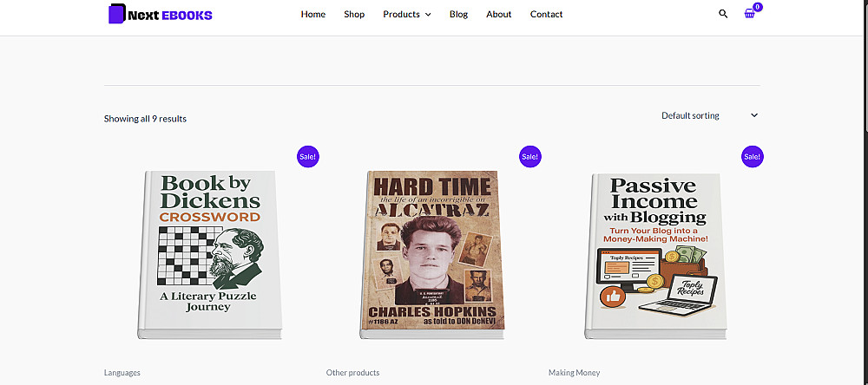View the Hard Time Alcatraz book cover
The image size is (868, 385).
(x=432, y=253)
